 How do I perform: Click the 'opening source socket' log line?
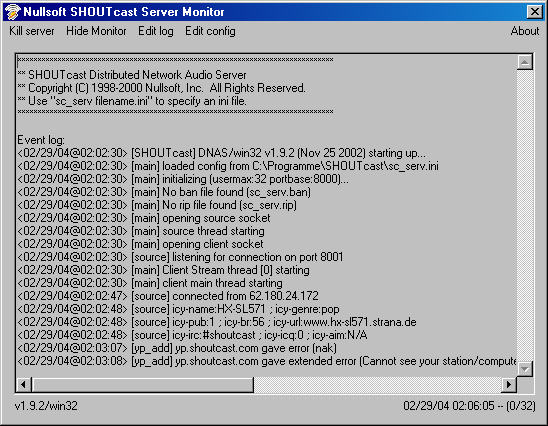coord(144,218)
